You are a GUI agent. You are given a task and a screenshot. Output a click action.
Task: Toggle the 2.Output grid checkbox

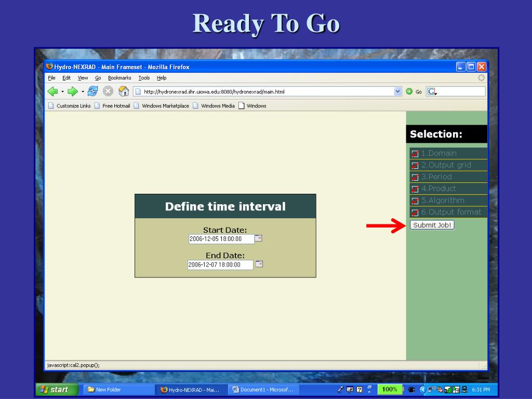415,166
